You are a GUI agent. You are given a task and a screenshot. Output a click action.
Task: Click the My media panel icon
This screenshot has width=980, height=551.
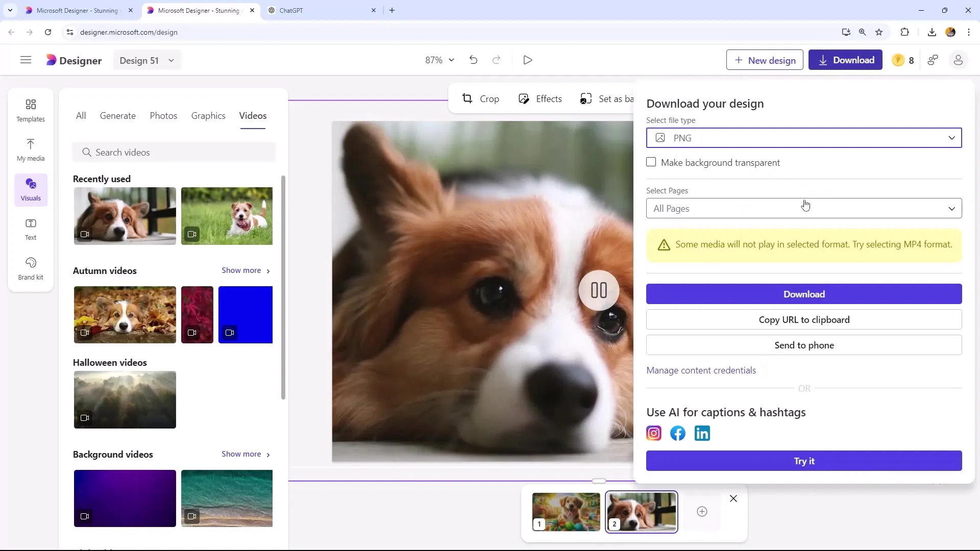pyautogui.click(x=30, y=145)
